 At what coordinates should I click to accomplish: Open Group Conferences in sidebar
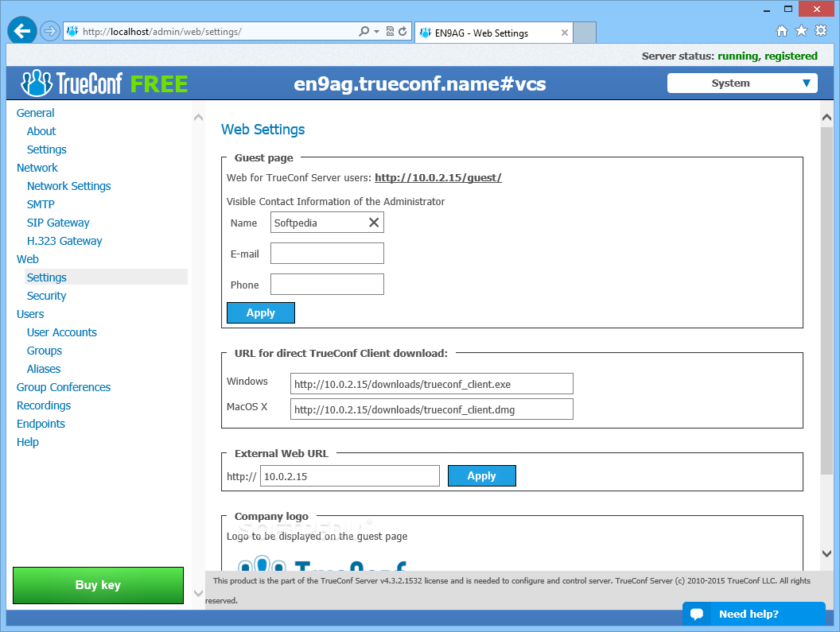(x=63, y=387)
